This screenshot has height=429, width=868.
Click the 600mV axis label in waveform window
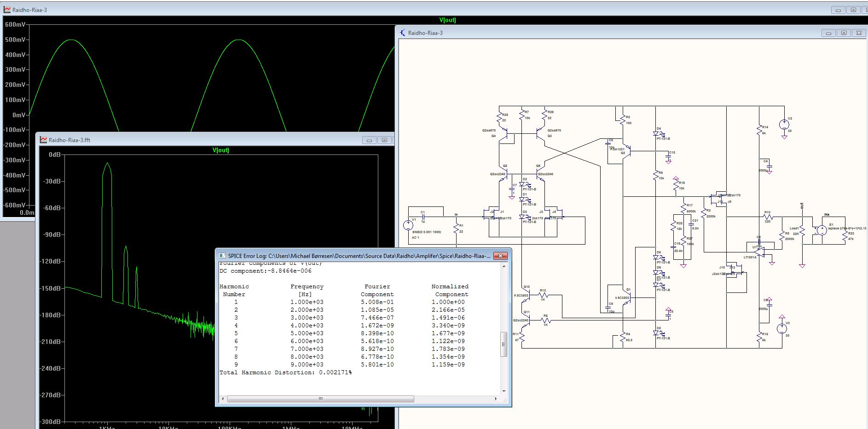click(x=15, y=24)
